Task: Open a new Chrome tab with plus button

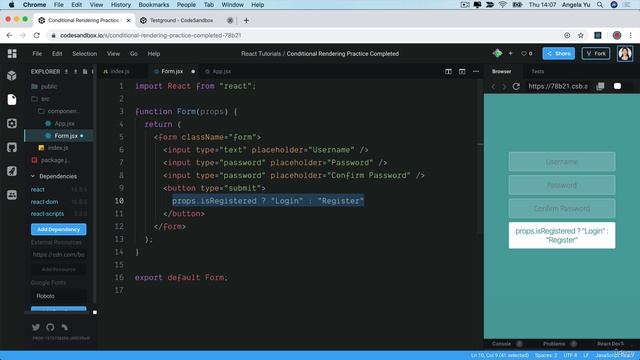Action: tap(246, 20)
